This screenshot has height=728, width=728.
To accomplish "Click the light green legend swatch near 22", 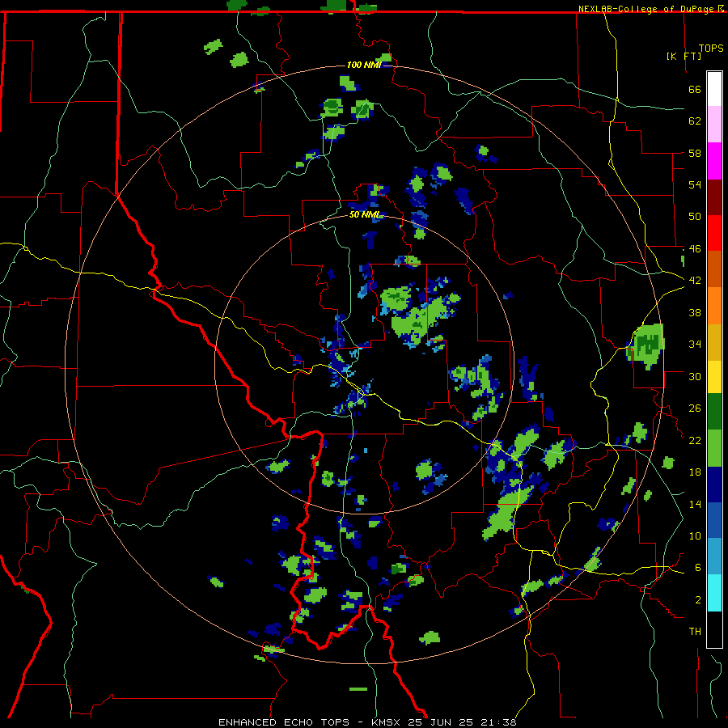I will (x=714, y=447).
